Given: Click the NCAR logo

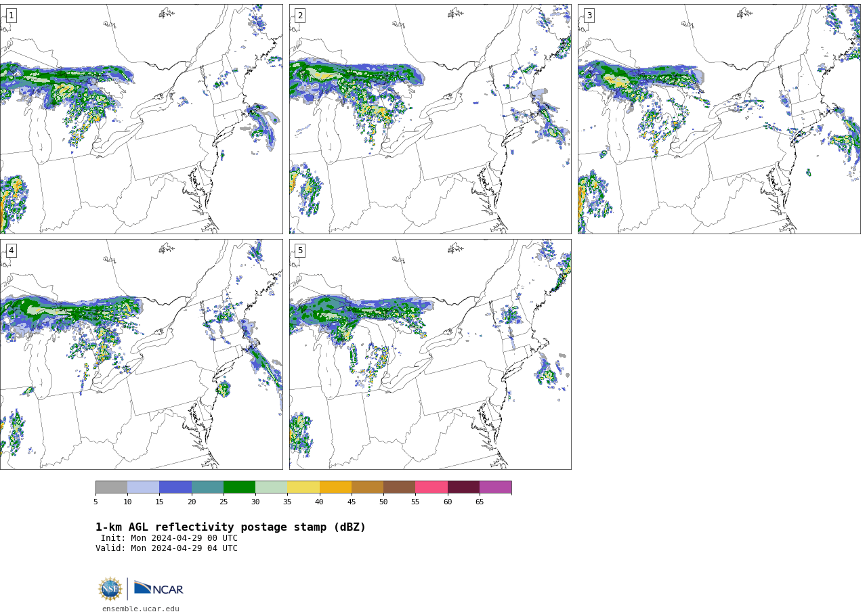Looking at the screenshot, I should pos(158,588).
